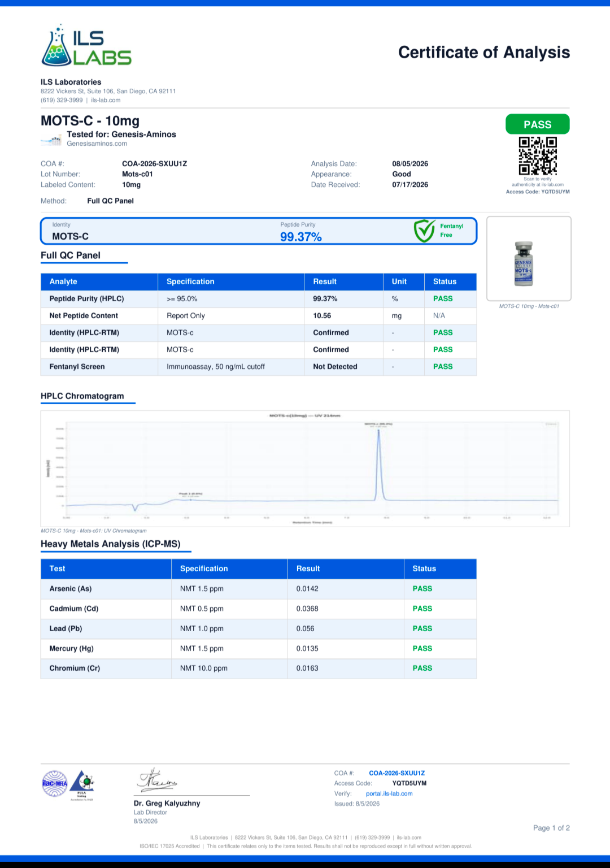The width and height of the screenshot is (610, 868).
Task: Click the PJLA accreditation logo
Action: tap(82, 785)
